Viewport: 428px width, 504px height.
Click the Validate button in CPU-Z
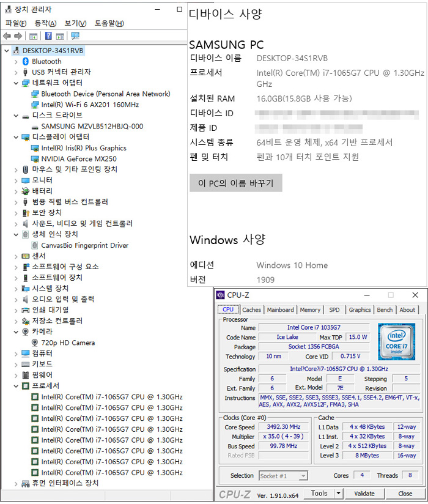click(x=364, y=494)
